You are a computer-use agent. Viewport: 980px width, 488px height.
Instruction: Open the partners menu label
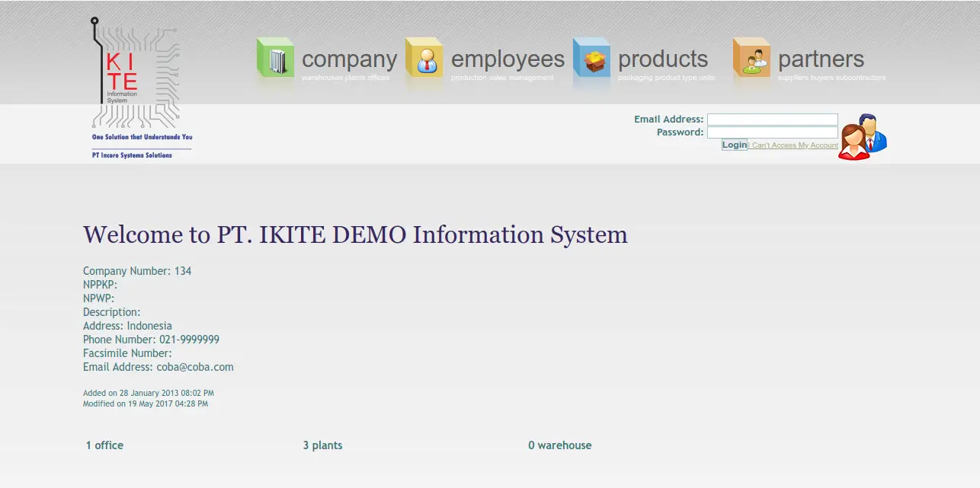821,59
